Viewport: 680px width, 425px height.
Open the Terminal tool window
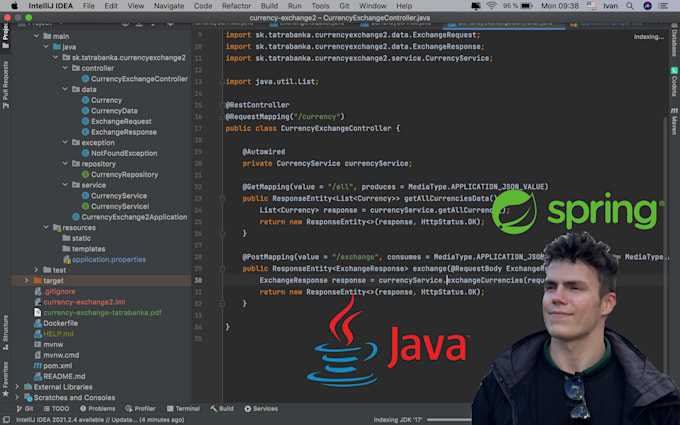(183, 409)
